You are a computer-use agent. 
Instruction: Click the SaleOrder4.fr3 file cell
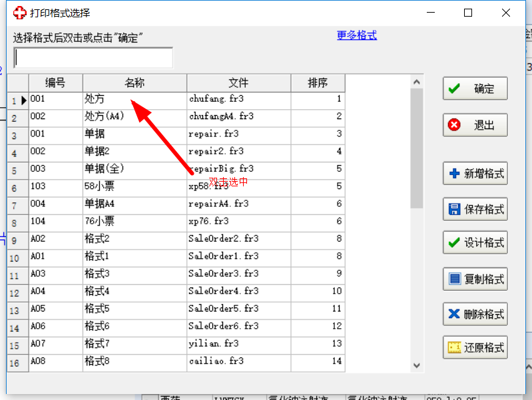[238, 293]
